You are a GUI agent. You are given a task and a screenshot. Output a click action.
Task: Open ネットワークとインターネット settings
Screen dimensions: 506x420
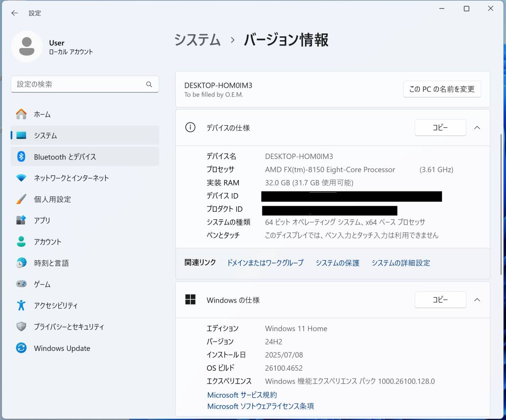pyautogui.click(x=85, y=178)
